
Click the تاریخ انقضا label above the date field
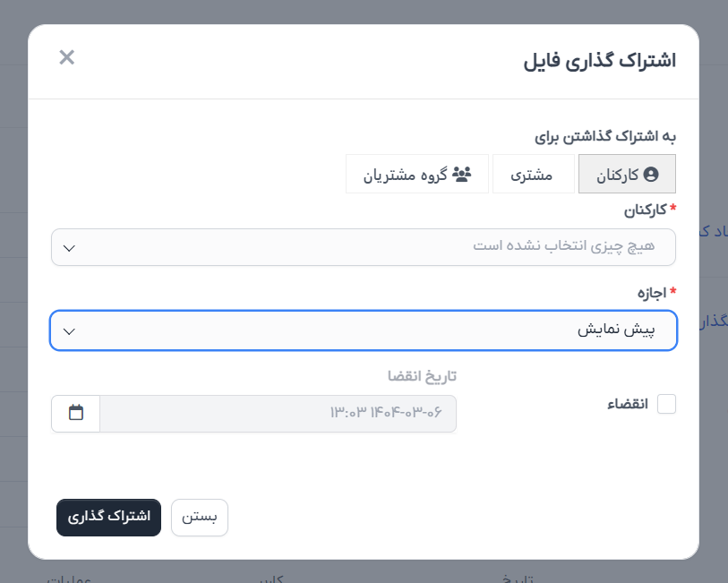click(x=422, y=375)
